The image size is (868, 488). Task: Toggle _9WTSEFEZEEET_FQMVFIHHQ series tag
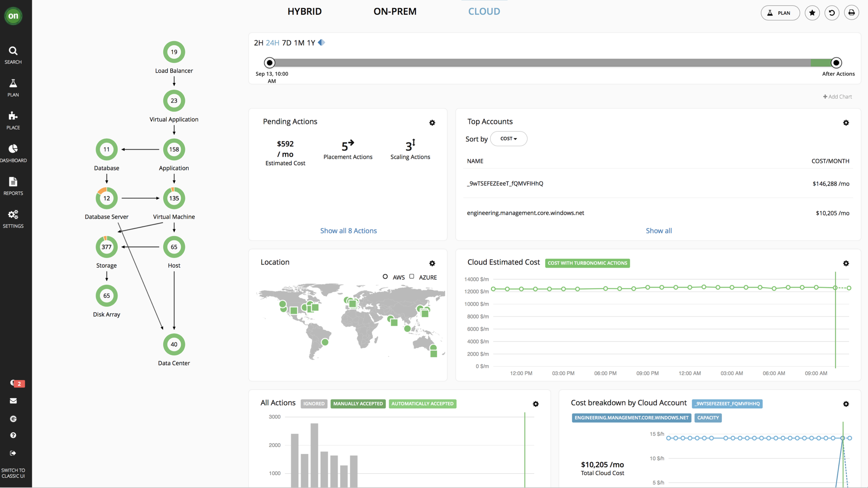[x=727, y=403]
